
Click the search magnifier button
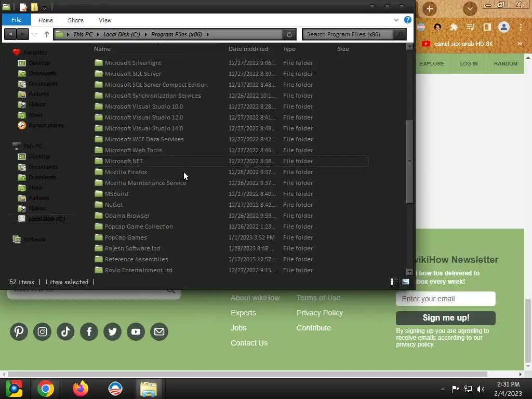pyautogui.click(x=400, y=34)
